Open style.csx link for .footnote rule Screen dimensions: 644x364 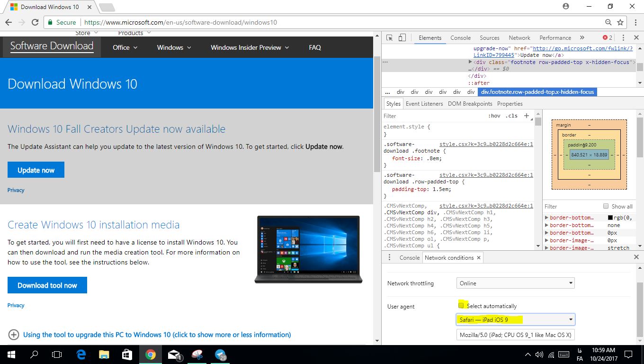pyautogui.click(x=486, y=144)
